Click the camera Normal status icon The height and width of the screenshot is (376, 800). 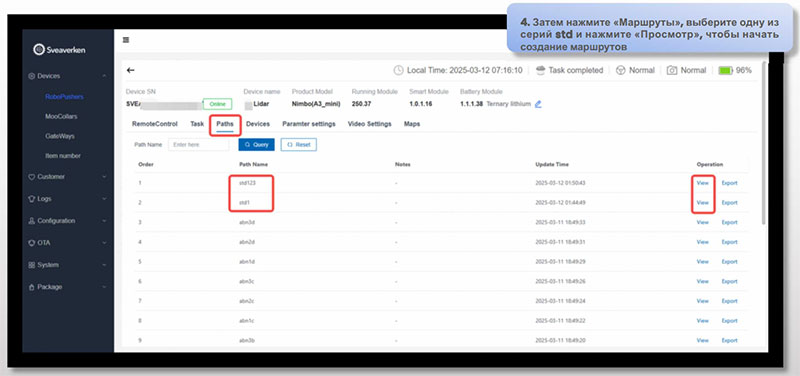[672, 70]
